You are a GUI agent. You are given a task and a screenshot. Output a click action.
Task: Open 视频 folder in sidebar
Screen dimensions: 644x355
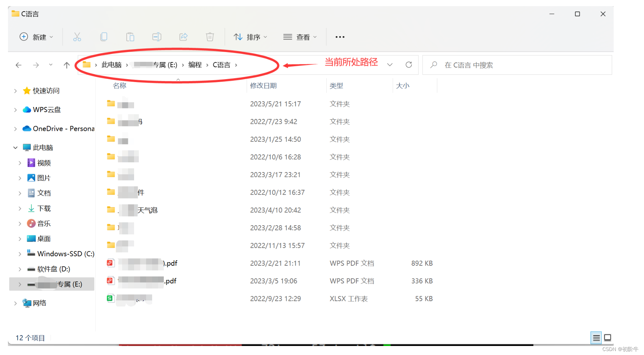[x=39, y=163]
